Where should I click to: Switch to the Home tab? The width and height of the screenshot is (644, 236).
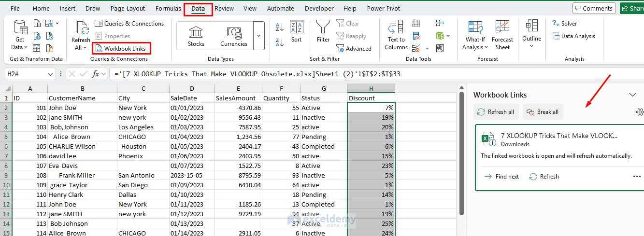click(41, 8)
